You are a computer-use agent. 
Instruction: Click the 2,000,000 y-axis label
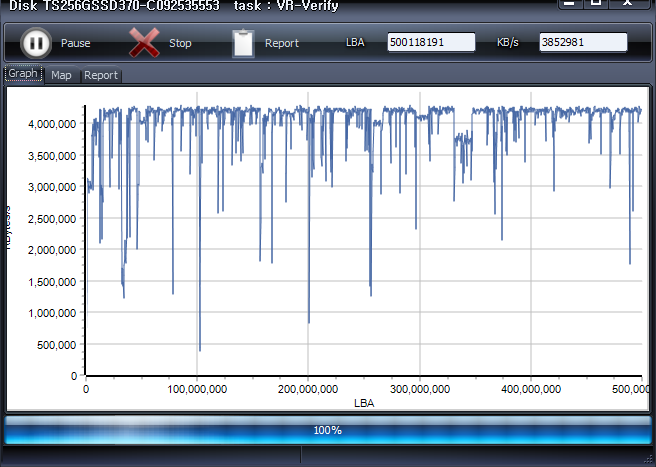(52, 250)
